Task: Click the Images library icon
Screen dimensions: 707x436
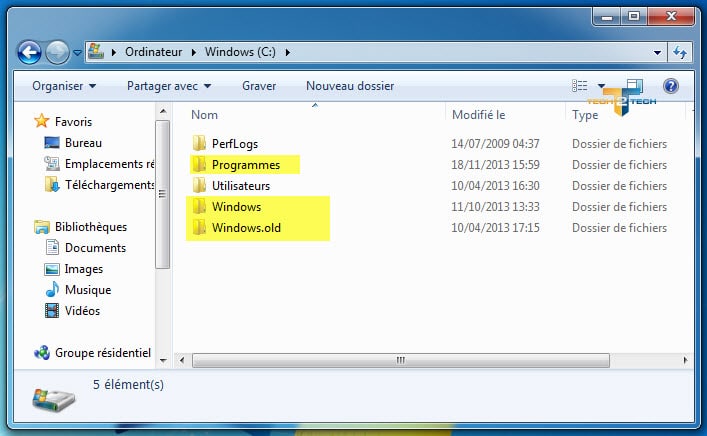Action: 52,269
